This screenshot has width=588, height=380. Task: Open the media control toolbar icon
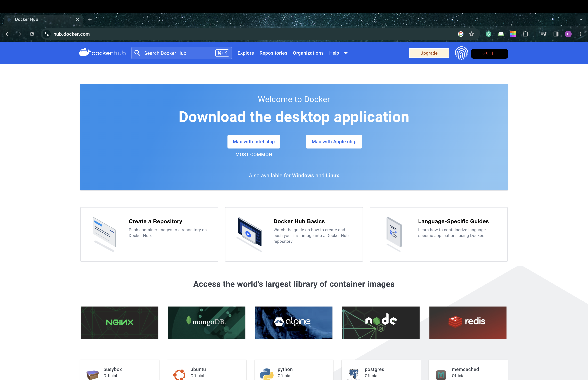coord(544,34)
